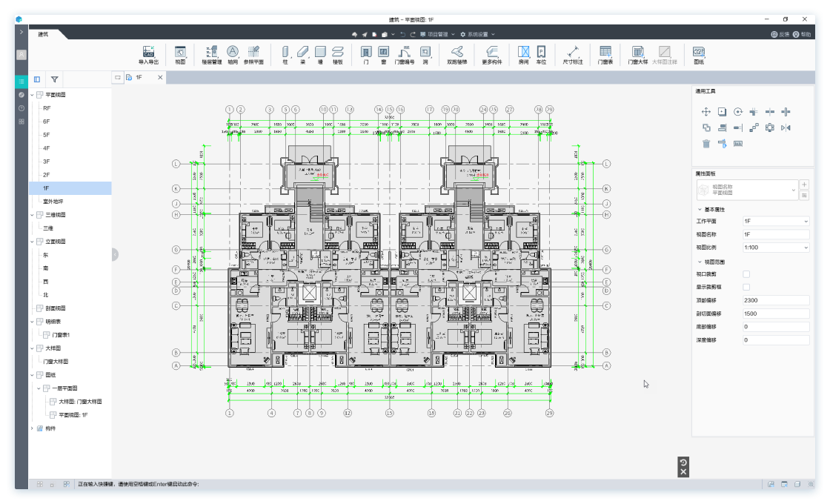Collapse the 视图范围 section
This screenshot has height=504, width=830.
(700, 262)
